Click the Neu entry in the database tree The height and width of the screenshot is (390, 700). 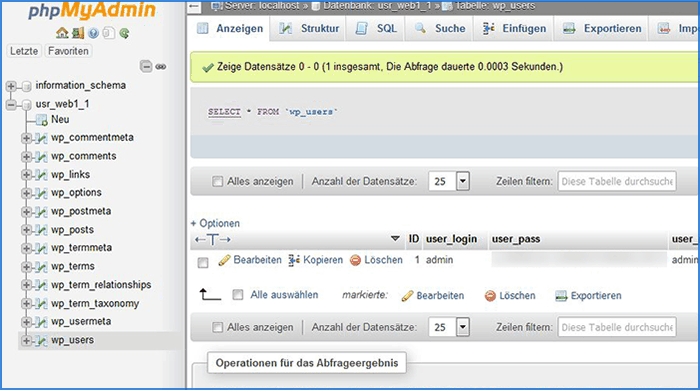[x=60, y=120]
